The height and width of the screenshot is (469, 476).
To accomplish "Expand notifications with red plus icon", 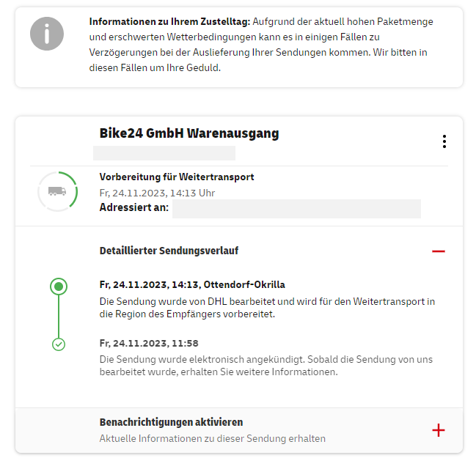I will coord(439,430).
